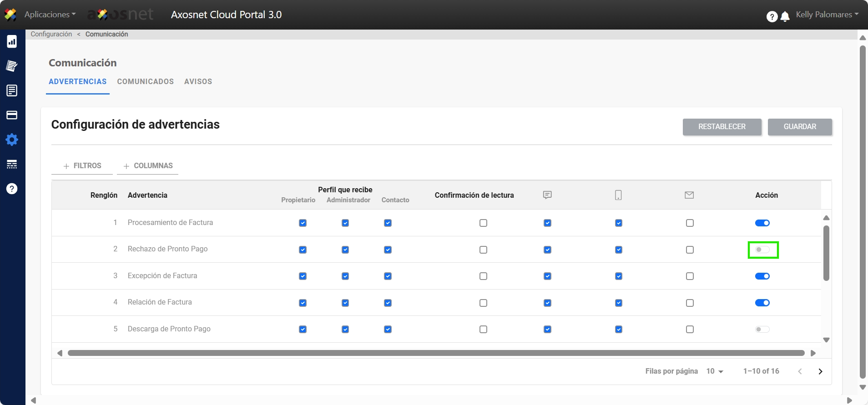The height and width of the screenshot is (405, 868).
Task: Click the GUARDAR button
Action: coord(799,127)
